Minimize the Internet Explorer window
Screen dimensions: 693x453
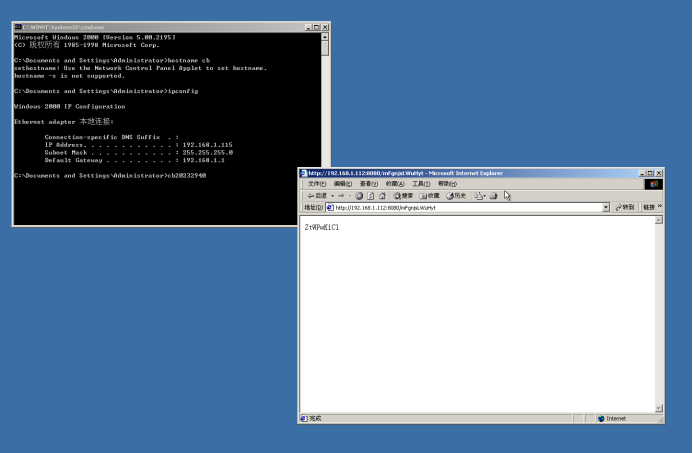[x=642, y=173]
